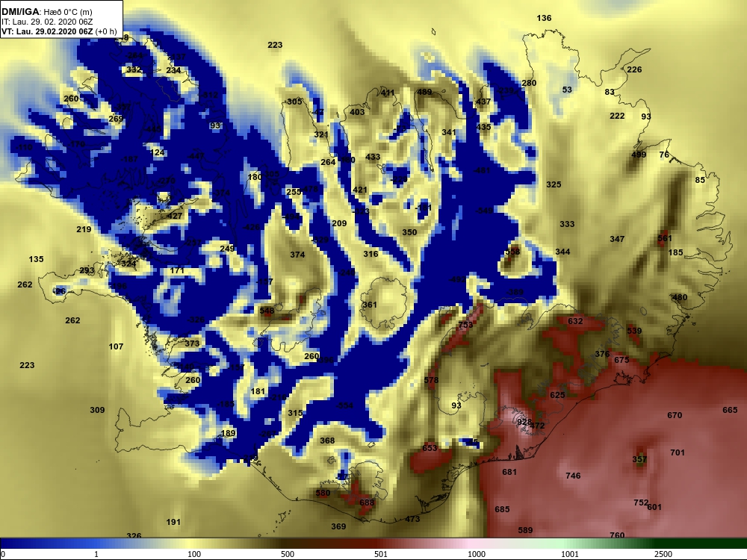Click the map value 632

[575, 321]
